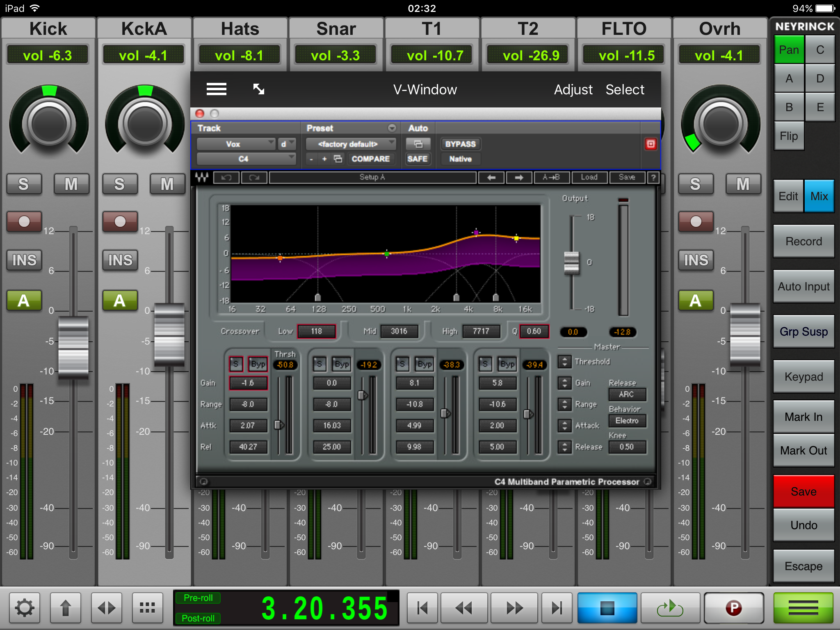
Task: Open the grid dots icon
Action: pos(147,608)
